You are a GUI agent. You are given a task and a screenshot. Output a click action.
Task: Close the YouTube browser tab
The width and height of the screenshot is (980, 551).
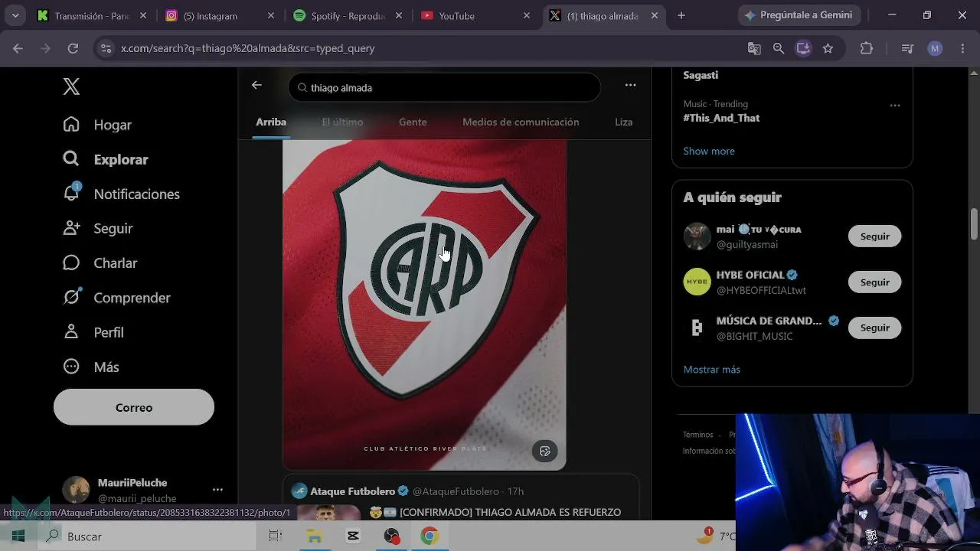point(526,15)
